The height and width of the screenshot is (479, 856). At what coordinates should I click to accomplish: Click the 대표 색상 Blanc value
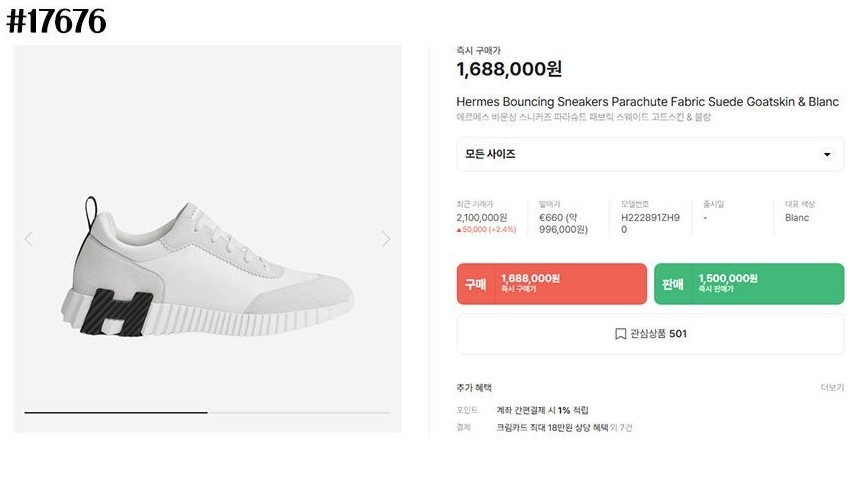(797, 217)
